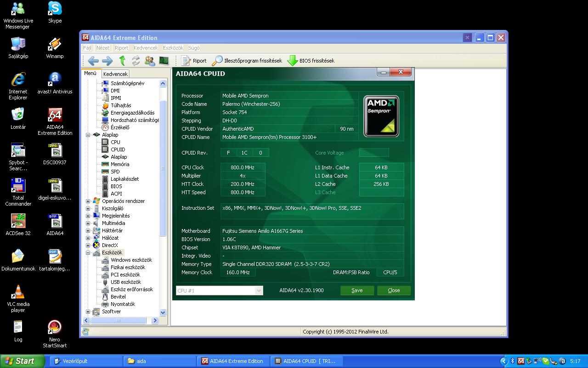Select SPD tree item
The height and width of the screenshot is (368, 588).
tap(115, 172)
